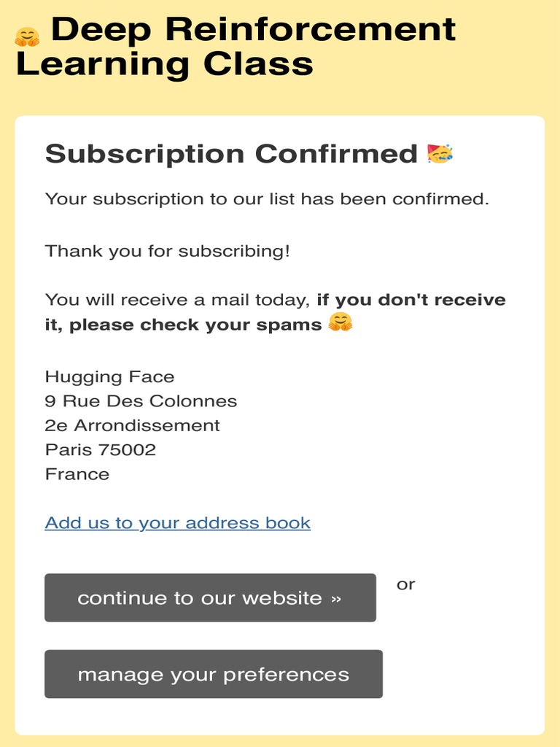Click the '2e Arrondissement' address line

133,425
